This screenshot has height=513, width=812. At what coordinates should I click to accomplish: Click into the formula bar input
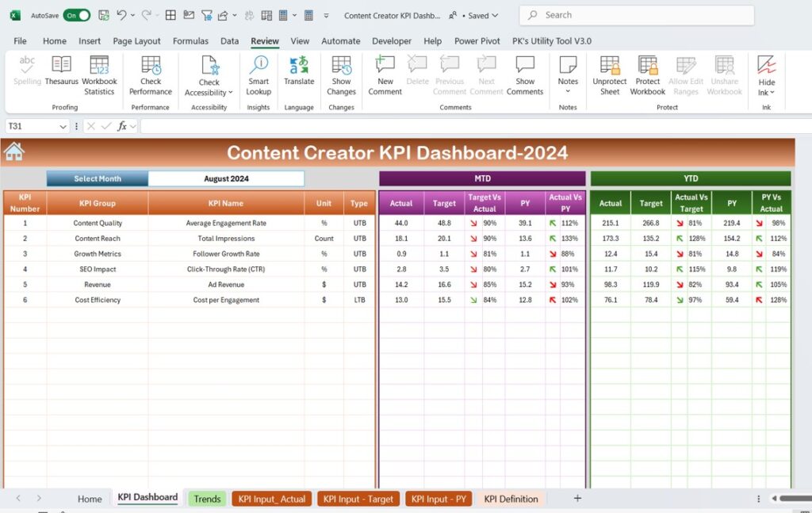pos(476,126)
